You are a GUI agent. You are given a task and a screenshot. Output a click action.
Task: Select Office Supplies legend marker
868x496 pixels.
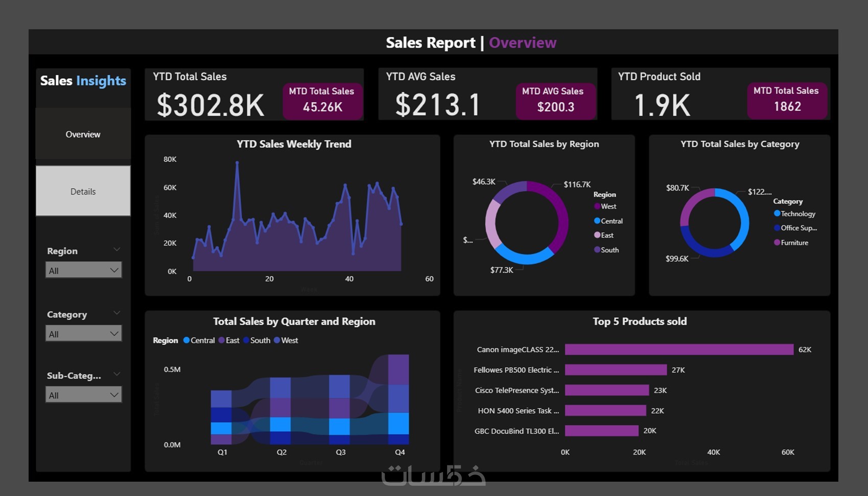(777, 228)
